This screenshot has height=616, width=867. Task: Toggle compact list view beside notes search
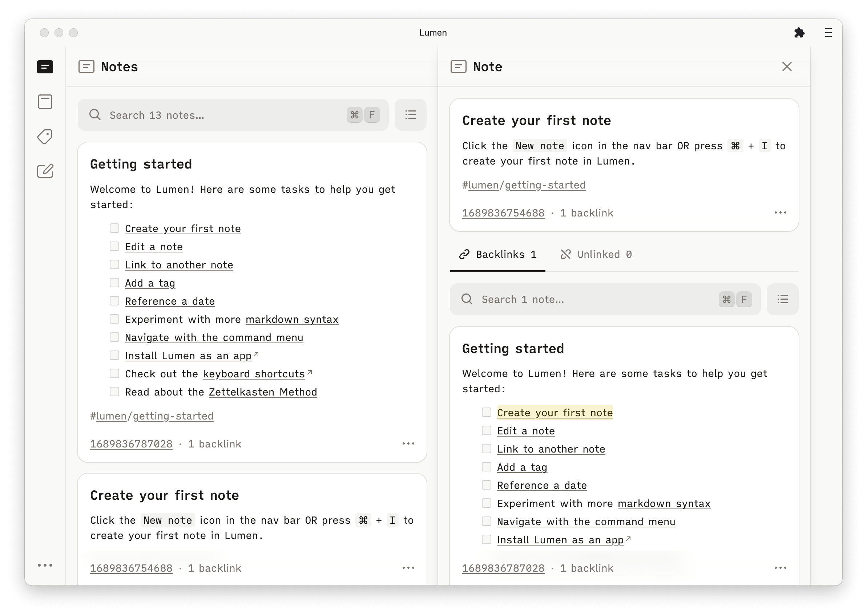(x=410, y=114)
